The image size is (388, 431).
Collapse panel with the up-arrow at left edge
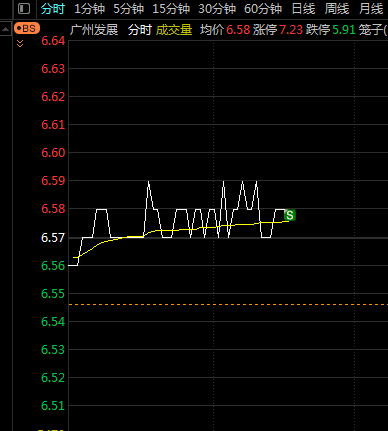tap(6, 29)
